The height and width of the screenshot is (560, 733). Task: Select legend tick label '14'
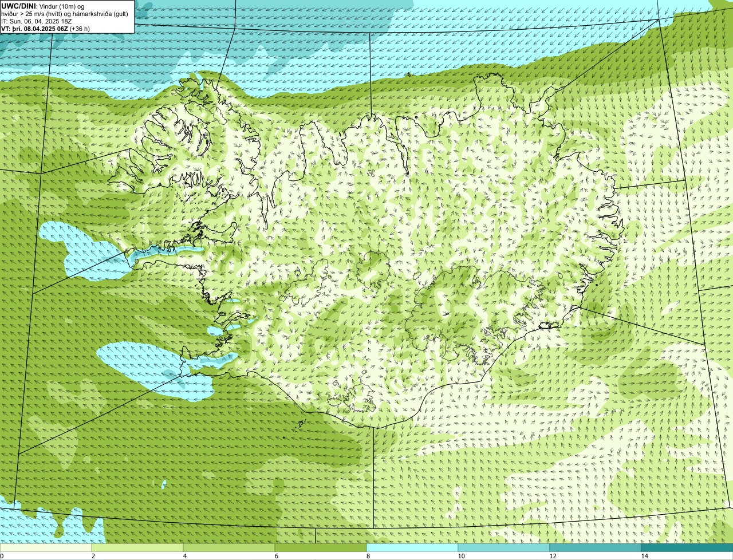point(644,556)
